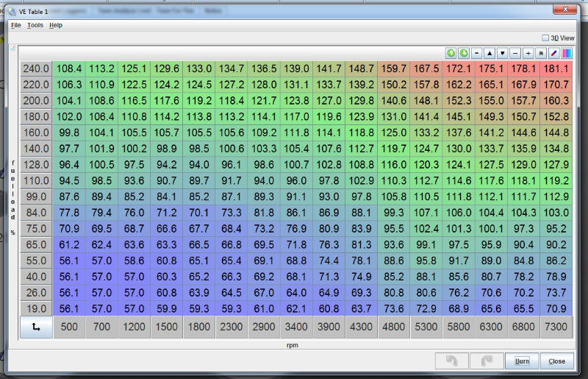Select the 128.0 fuel load row header

pyautogui.click(x=36, y=165)
